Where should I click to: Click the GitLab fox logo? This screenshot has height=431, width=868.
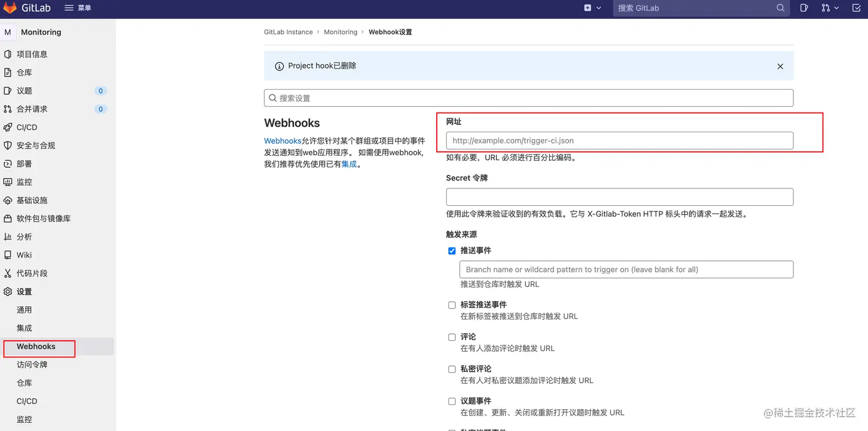pyautogui.click(x=10, y=8)
